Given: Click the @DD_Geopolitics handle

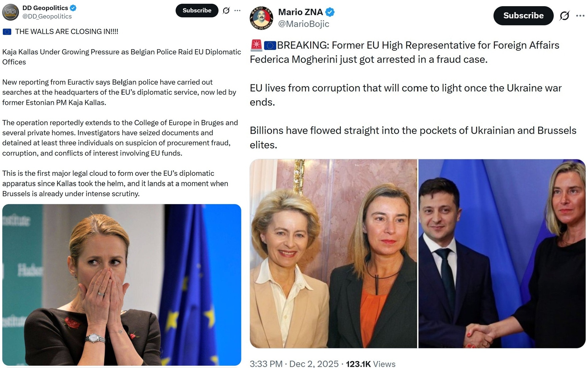Looking at the screenshot, I should point(47,17).
